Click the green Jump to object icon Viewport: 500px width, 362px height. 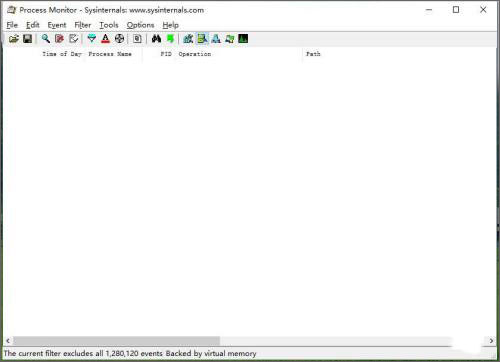coord(170,39)
